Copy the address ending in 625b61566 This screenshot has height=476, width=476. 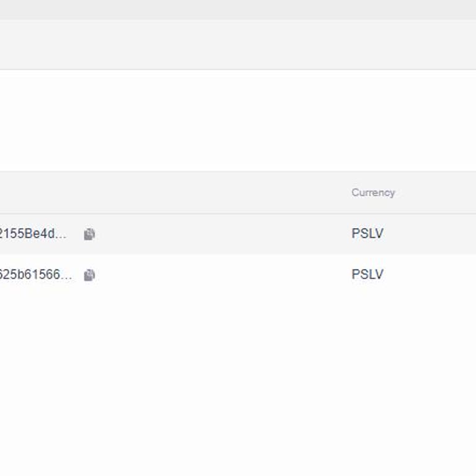[x=89, y=275]
